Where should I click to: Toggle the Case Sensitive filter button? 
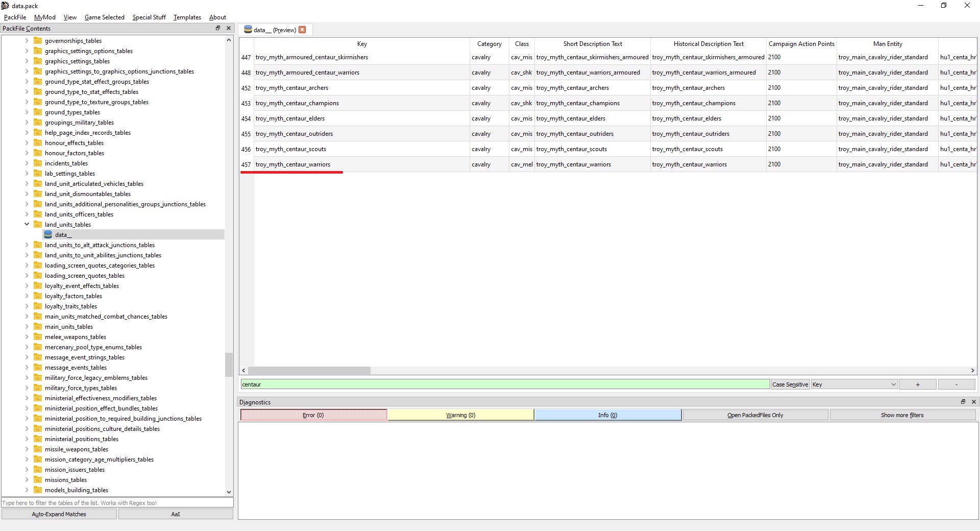pyautogui.click(x=790, y=384)
